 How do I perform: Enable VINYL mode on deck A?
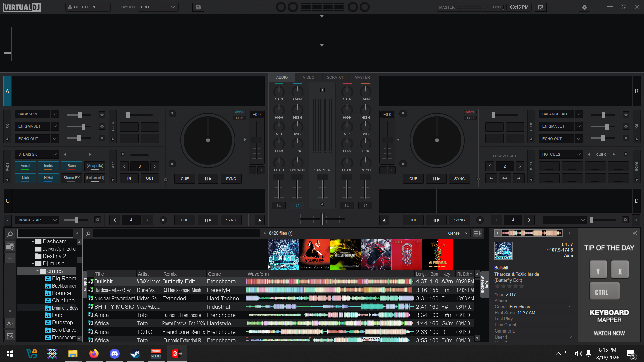(239, 112)
